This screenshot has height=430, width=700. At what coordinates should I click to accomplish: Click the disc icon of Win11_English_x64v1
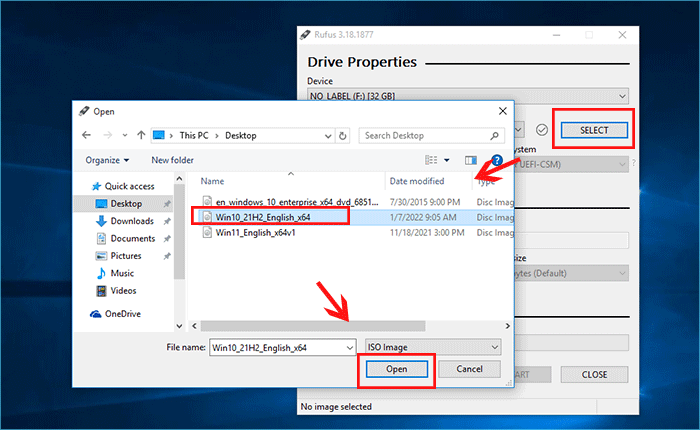click(207, 232)
